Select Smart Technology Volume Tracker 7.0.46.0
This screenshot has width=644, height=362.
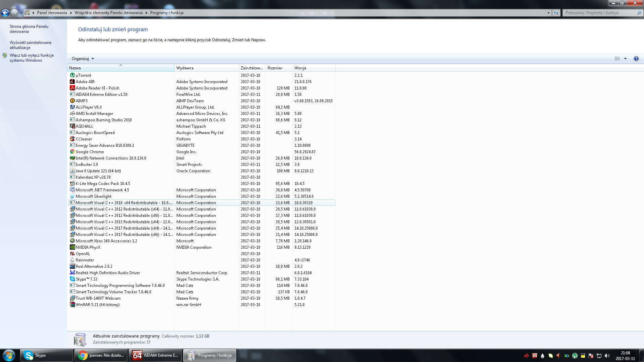[201, 292]
